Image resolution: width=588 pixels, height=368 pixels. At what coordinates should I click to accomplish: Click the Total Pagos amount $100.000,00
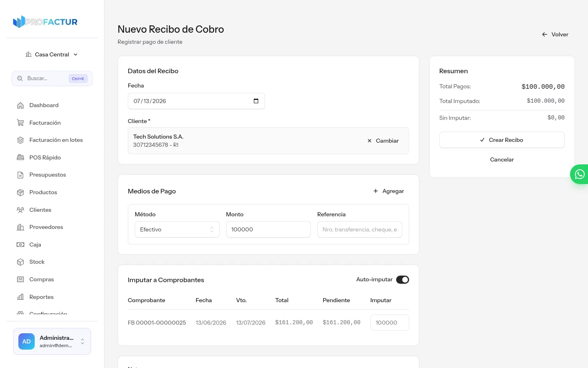[x=543, y=87]
